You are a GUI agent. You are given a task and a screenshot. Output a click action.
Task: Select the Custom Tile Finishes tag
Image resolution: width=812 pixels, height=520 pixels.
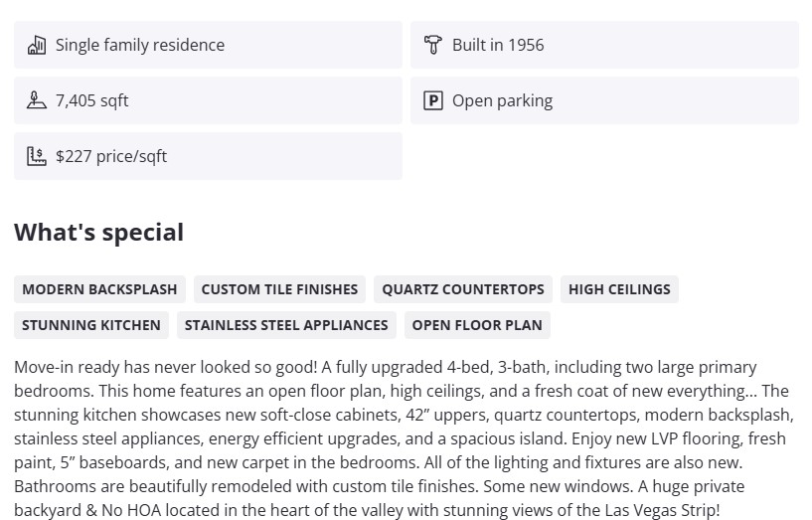tap(279, 289)
